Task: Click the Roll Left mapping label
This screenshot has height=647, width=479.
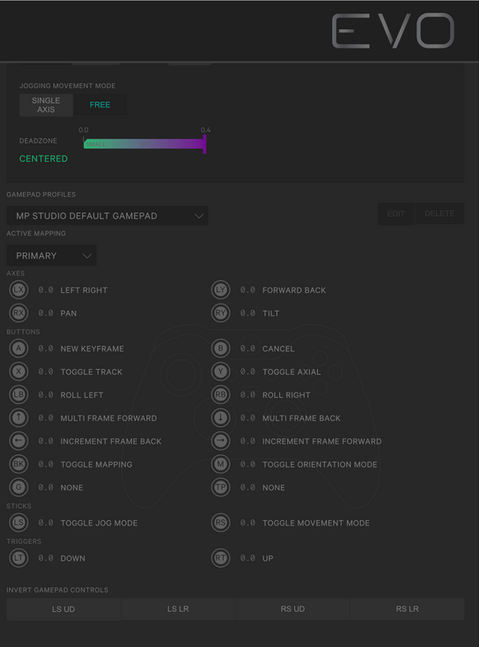Action: (x=82, y=395)
